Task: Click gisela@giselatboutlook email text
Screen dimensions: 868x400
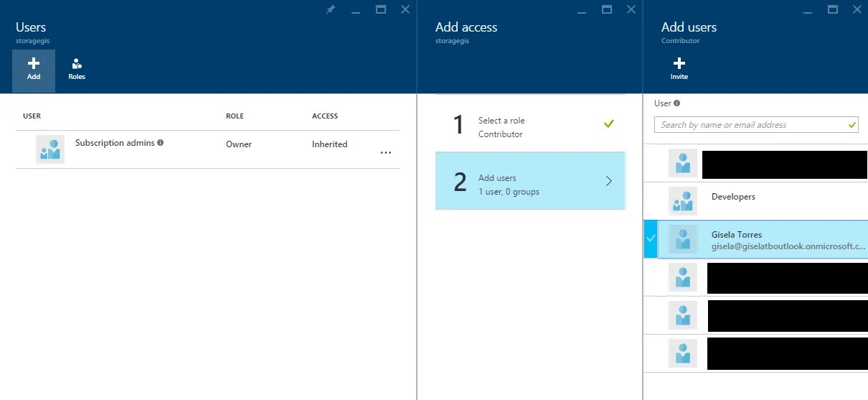Action: click(788, 246)
